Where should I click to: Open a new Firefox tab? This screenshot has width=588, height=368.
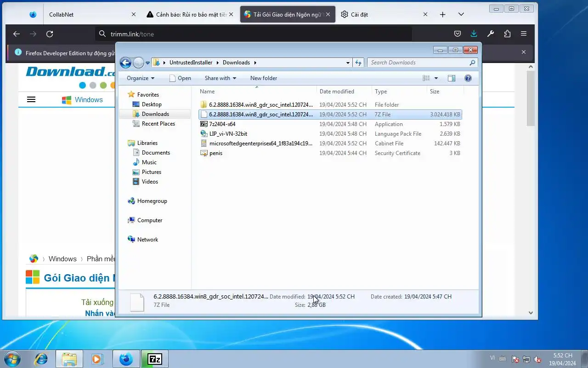click(442, 14)
